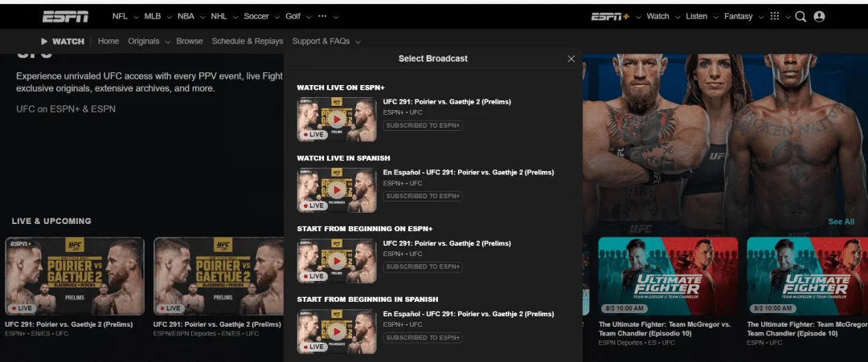This screenshot has height=362, width=868.
Task: Click the UFC on ESPN+ & ESPN text
Action: [x=66, y=109]
